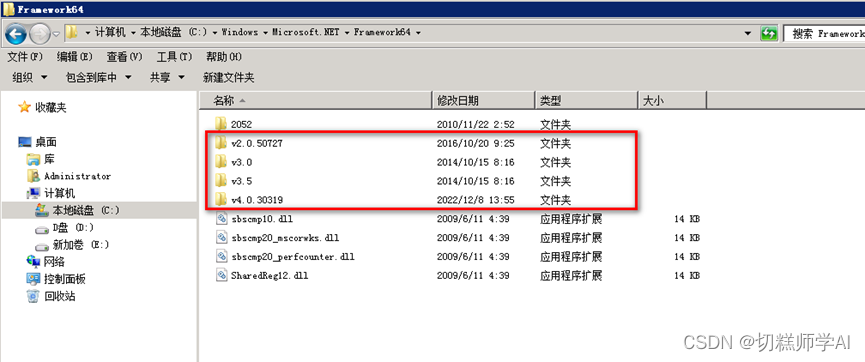The height and width of the screenshot is (362, 865).
Task: Open the 共享 dropdown in toolbar
Action: click(167, 78)
